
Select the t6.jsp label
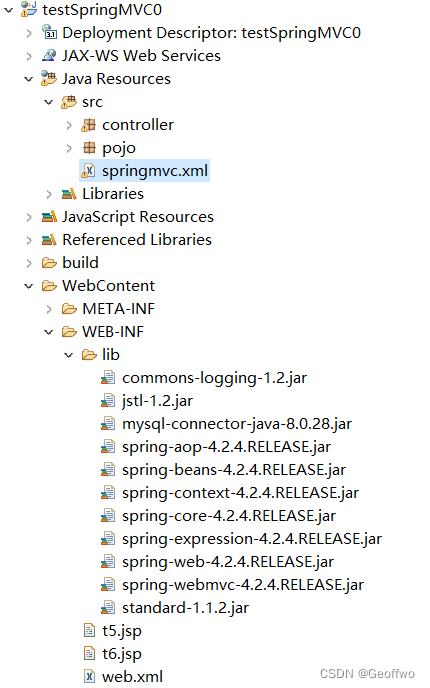[122, 654]
